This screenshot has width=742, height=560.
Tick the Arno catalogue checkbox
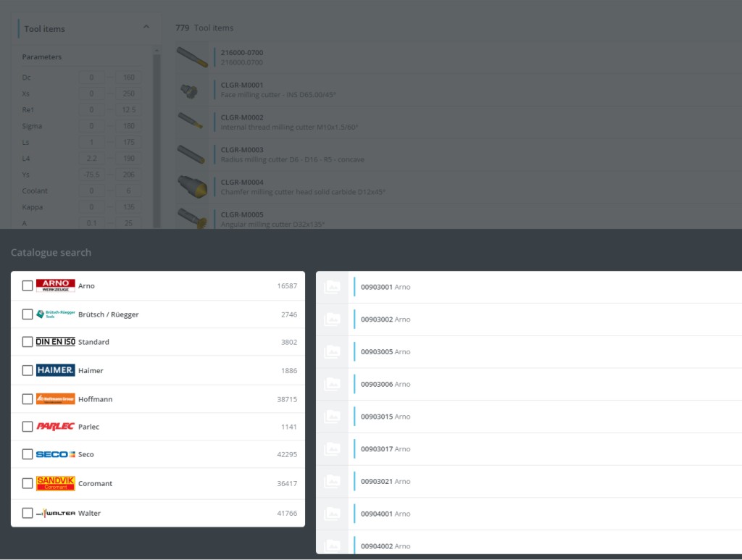28,285
